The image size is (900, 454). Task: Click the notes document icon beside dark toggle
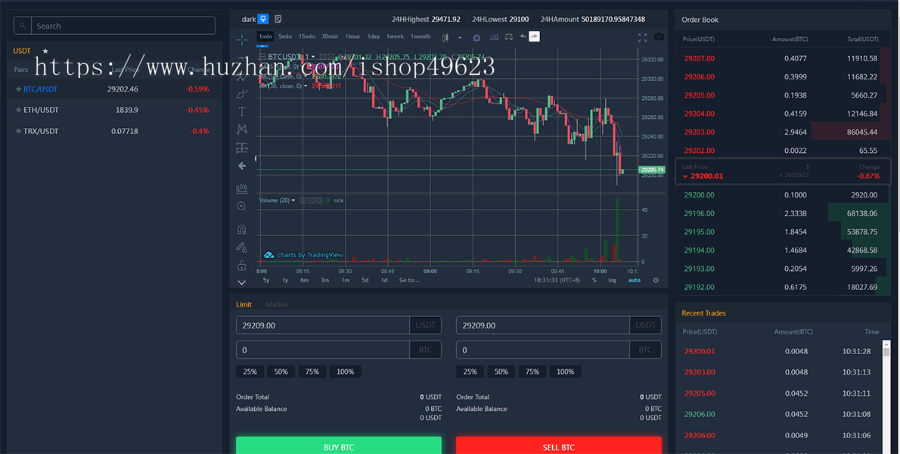tap(278, 19)
